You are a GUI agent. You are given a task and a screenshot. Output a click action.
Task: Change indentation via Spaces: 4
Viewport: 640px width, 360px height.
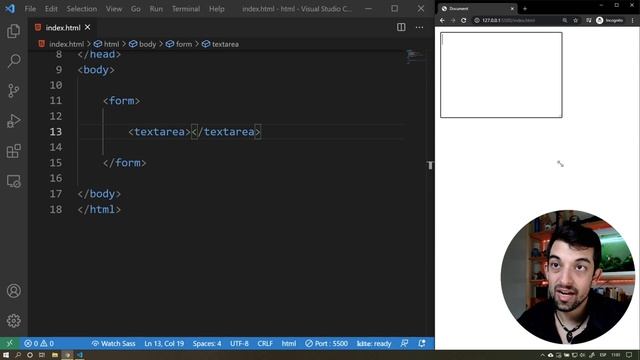coord(207,344)
